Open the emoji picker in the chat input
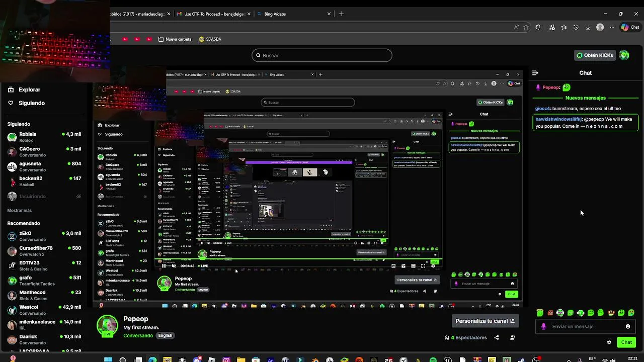The width and height of the screenshot is (644, 362). point(628,326)
